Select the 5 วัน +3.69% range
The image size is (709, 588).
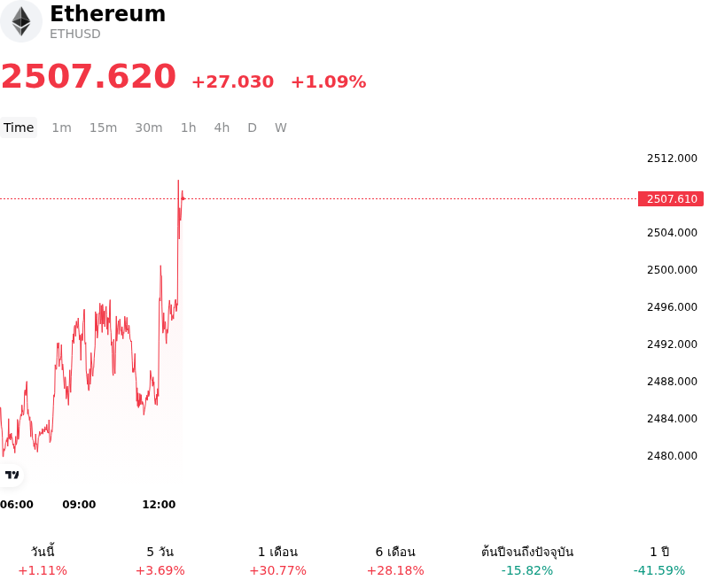(160, 561)
